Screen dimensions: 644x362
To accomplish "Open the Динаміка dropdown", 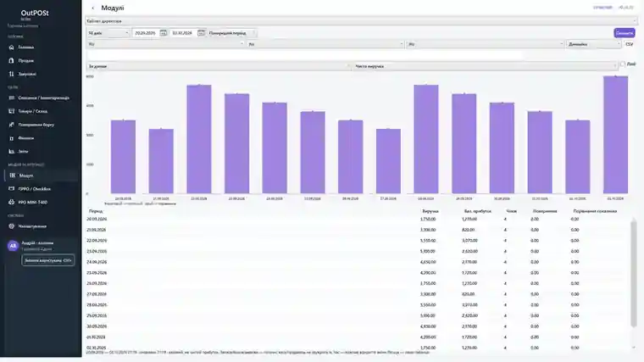I will pos(593,44).
